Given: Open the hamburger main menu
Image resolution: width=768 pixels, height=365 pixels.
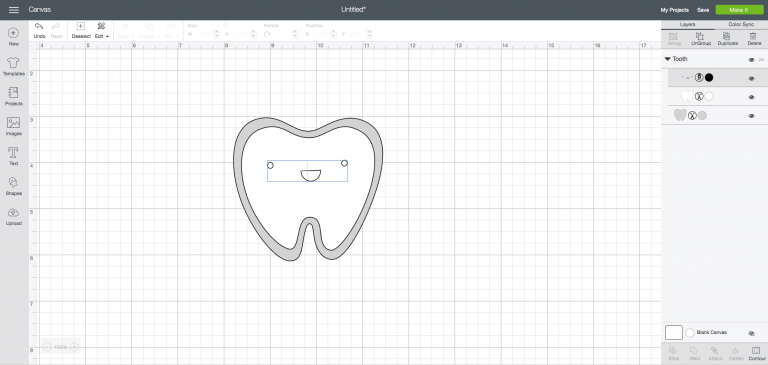Looking at the screenshot, I should point(14,10).
